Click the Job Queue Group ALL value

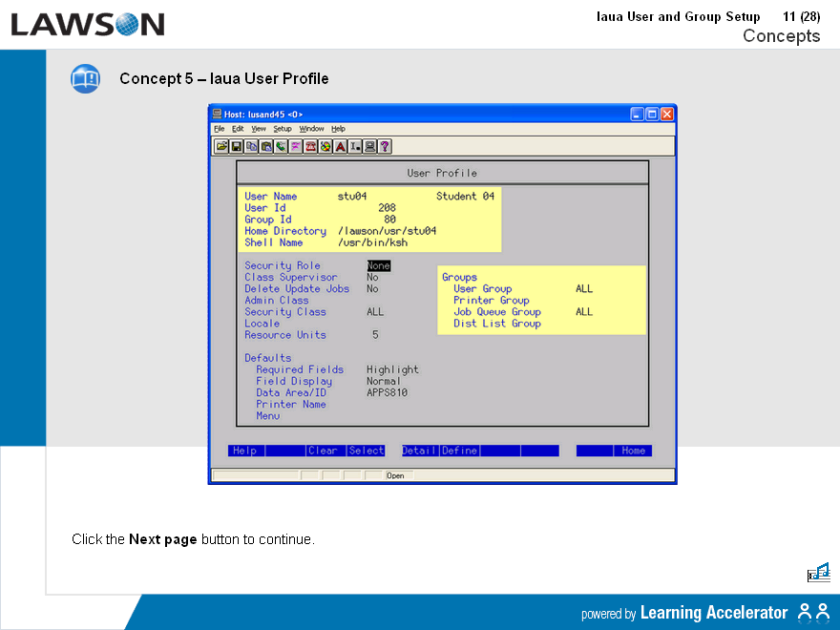point(584,312)
